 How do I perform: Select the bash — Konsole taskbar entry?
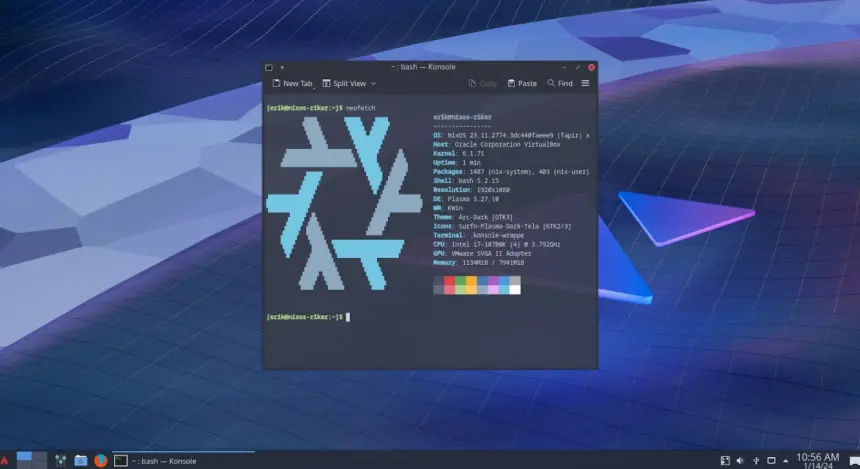tap(183, 461)
